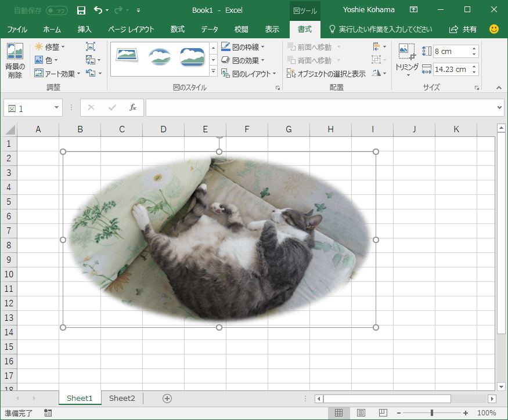Screen dimensions: 508x420
Task: Click the formula bar input field
Action: 319,107
